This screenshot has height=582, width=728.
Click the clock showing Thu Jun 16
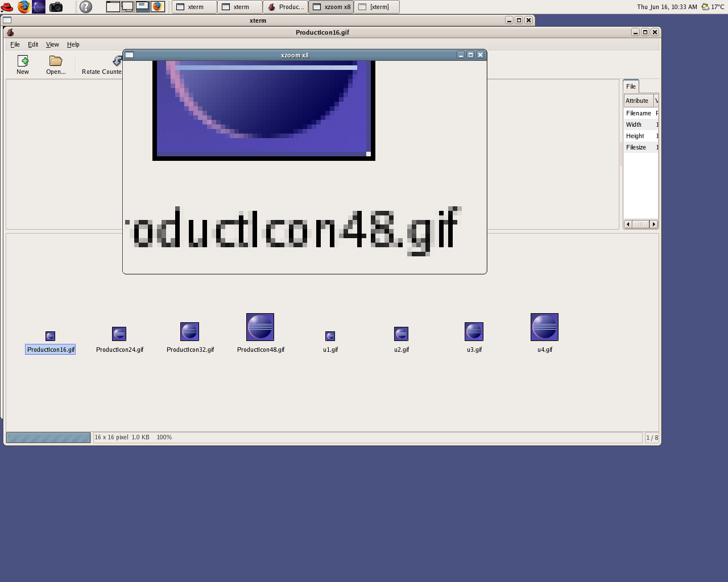point(667,7)
